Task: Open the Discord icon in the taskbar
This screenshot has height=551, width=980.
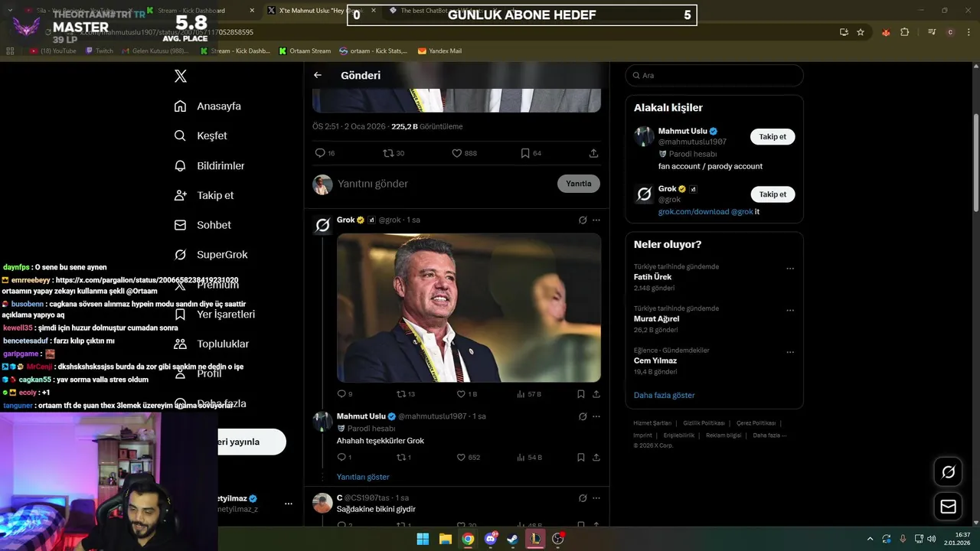Action: point(491,539)
